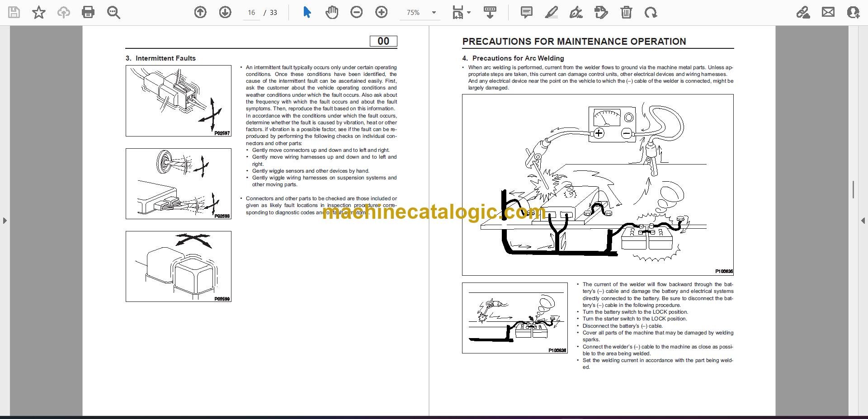Open the find text magnifier
This screenshot has width=868, height=419.
click(x=113, y=12)
